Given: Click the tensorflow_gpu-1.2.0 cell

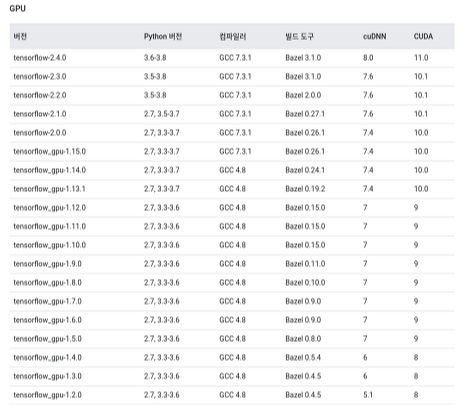Looking at the screenshot, I should click(47, 395).
